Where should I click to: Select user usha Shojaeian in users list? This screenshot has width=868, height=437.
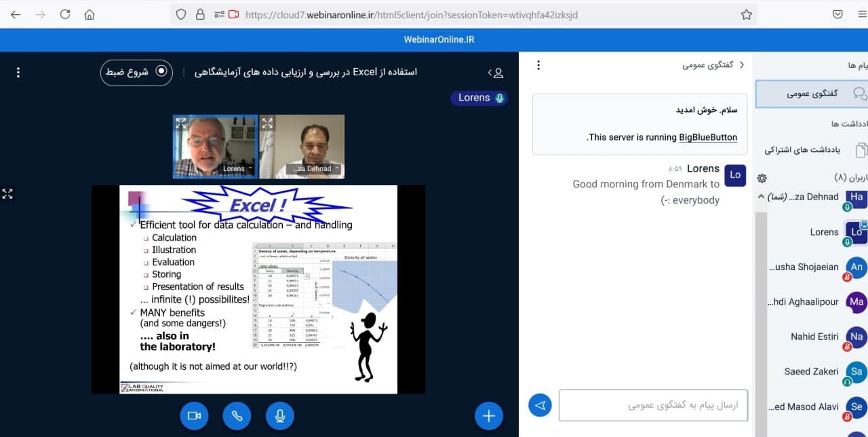coord(817,267)
